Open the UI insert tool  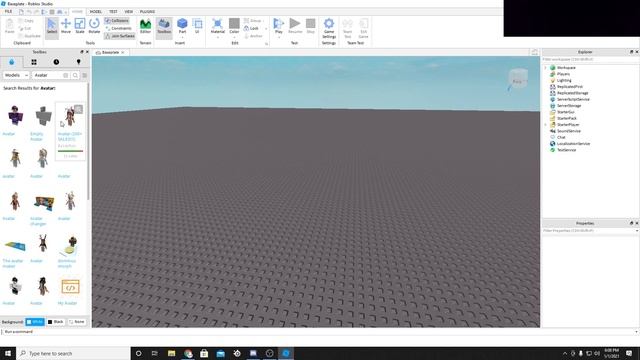(x=198, y=25)
